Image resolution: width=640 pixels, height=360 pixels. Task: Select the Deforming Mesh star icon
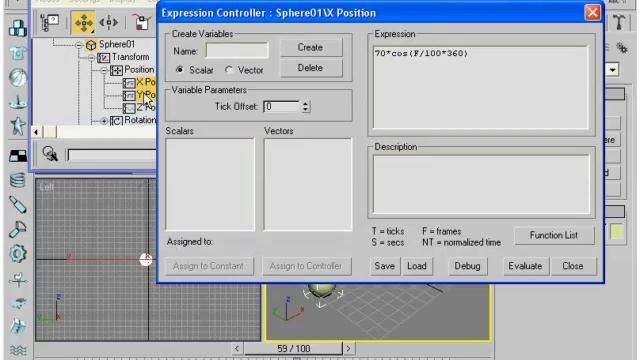pyautogui.click(x=18, y=126)
